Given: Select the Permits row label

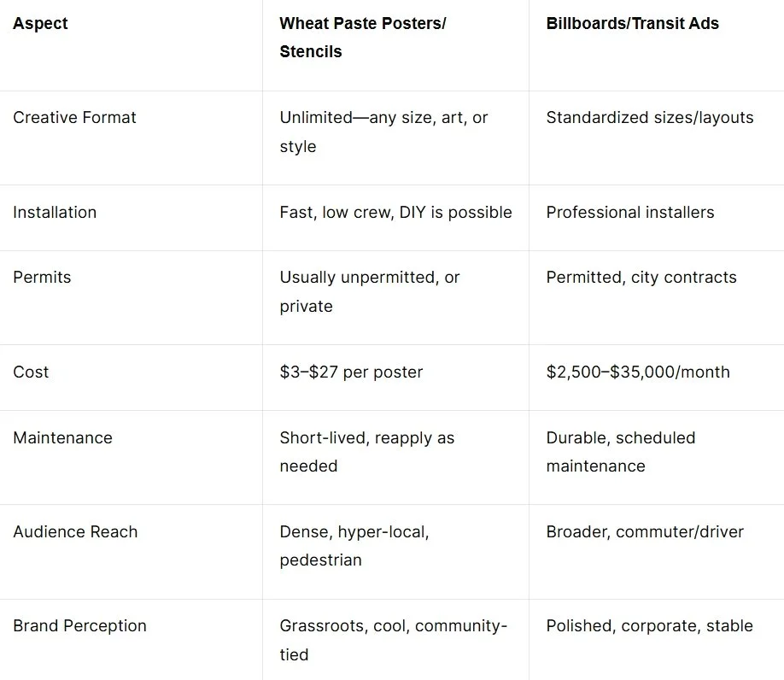Looking at the screenshot, I should [x=42, y=278].
